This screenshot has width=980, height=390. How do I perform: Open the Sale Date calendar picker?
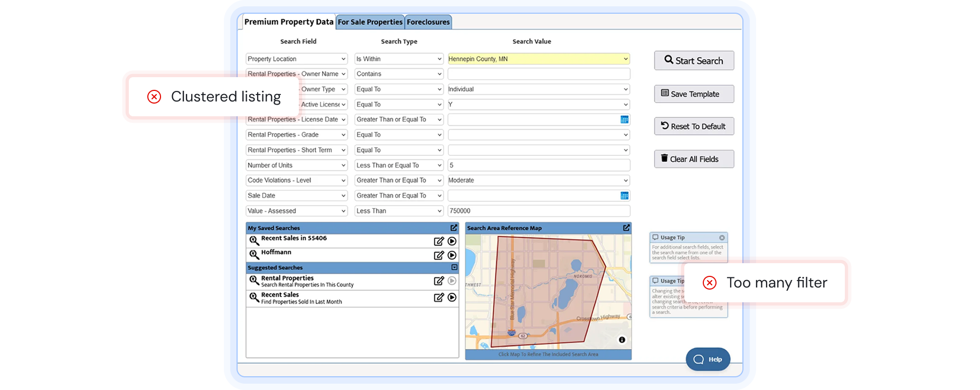click(x=624, y=196)
